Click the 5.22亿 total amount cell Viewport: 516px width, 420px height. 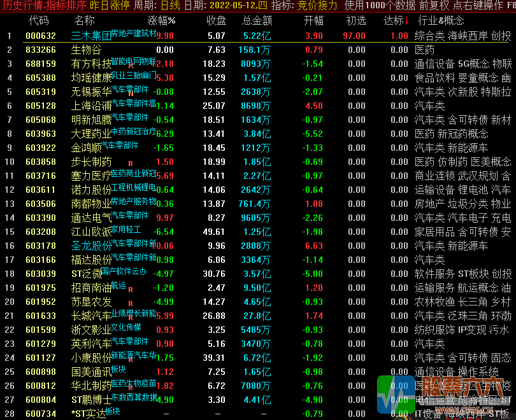(257, 36)
